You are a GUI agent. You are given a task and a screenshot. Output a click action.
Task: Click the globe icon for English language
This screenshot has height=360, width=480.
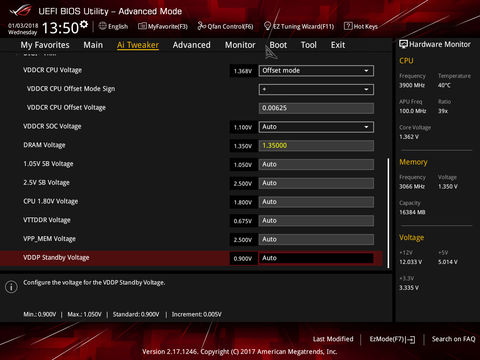click(103, 26)
